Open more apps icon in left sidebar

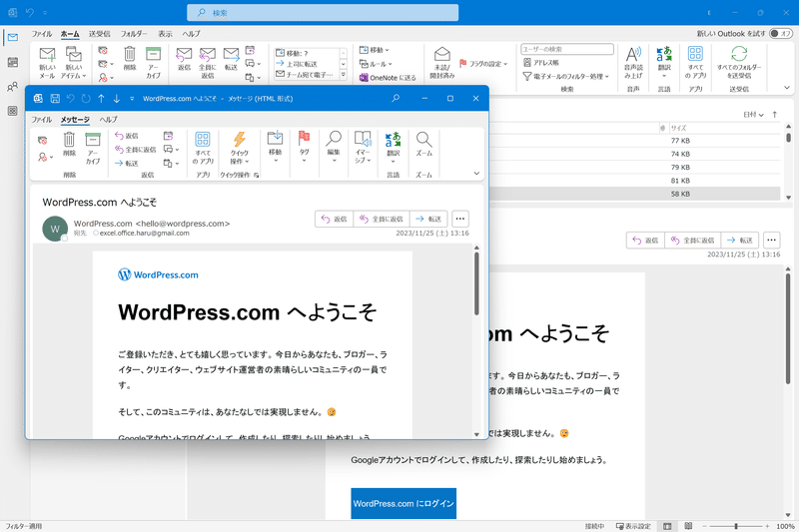point(13,111)
